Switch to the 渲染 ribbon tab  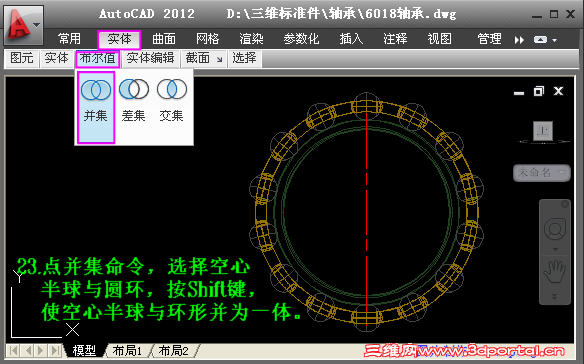pos(251,39)
